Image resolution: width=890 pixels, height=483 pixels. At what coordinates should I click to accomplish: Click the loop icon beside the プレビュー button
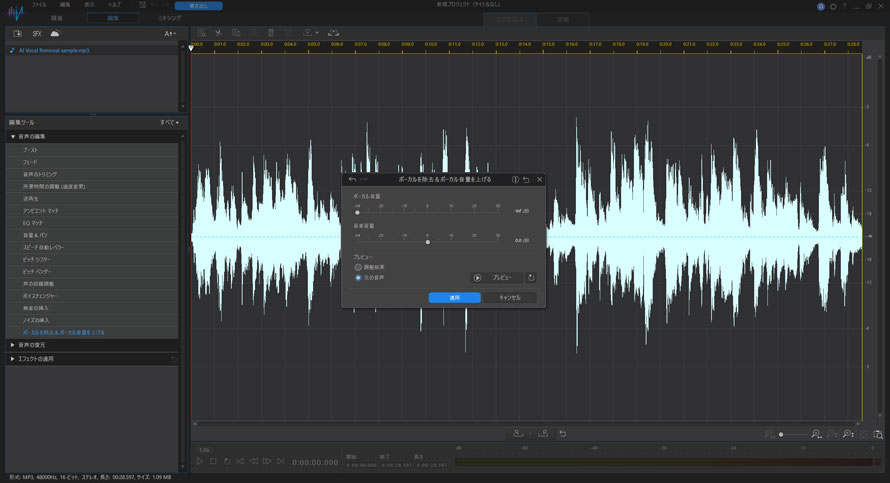[x=531, y=277]
